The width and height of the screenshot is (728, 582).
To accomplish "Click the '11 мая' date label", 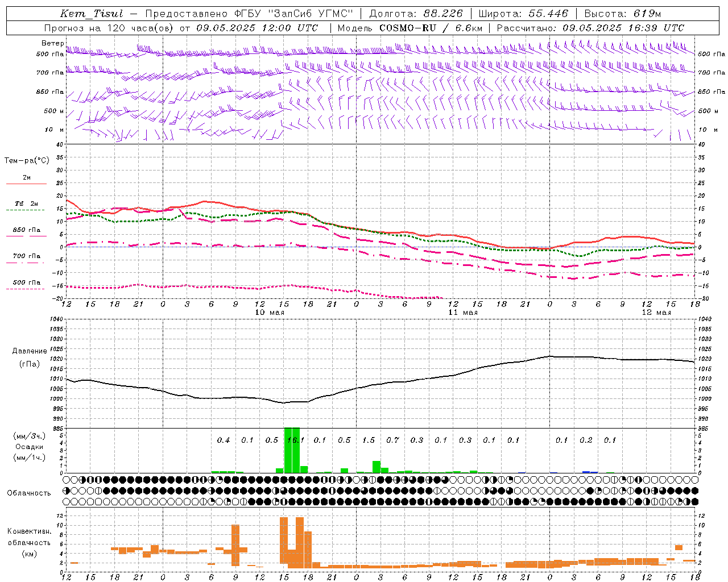I will coord(463,313).
